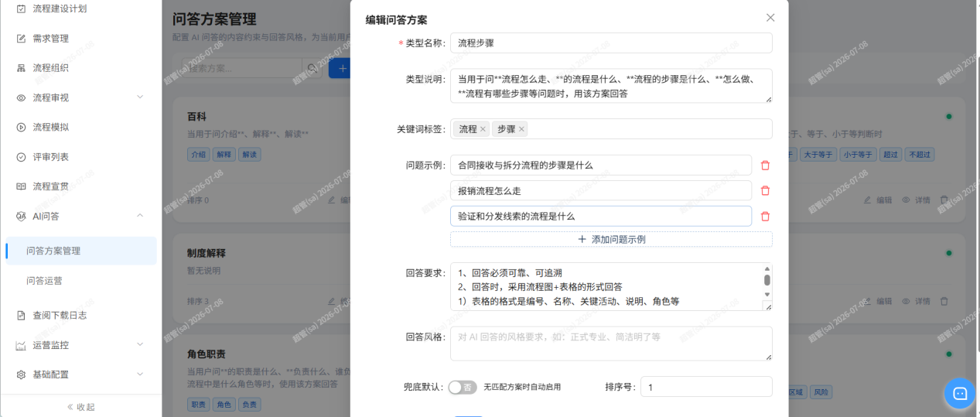Screen dimensions: 980x417
Task: Toggle the 兜底默认 switch
Action: 463,387
